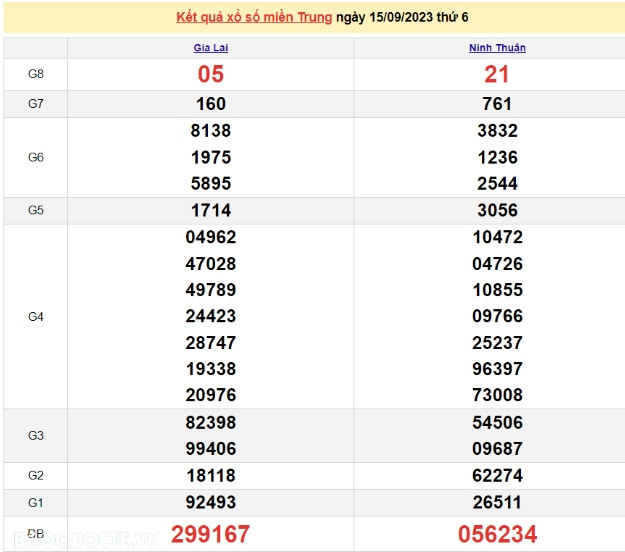Select Ninh Thuận G7 number 761
The height and width of the screenshot is (552, 625).
pyautogui.click(x=497, y=104)
